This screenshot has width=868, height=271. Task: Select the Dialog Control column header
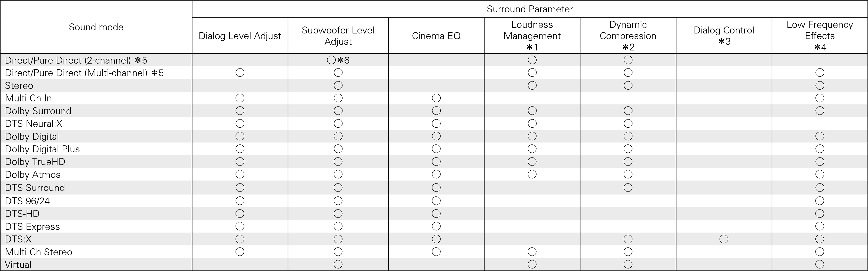(x=724, y=36)
